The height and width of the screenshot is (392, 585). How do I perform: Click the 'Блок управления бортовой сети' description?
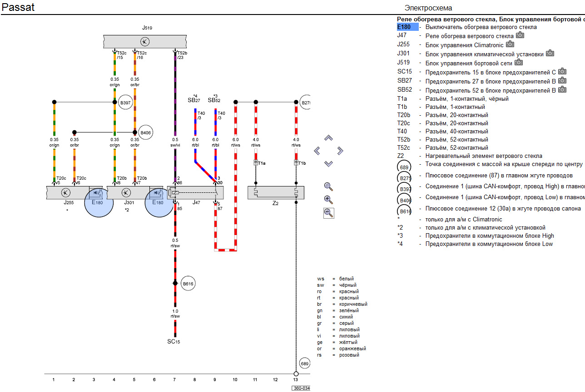[468, 63]
